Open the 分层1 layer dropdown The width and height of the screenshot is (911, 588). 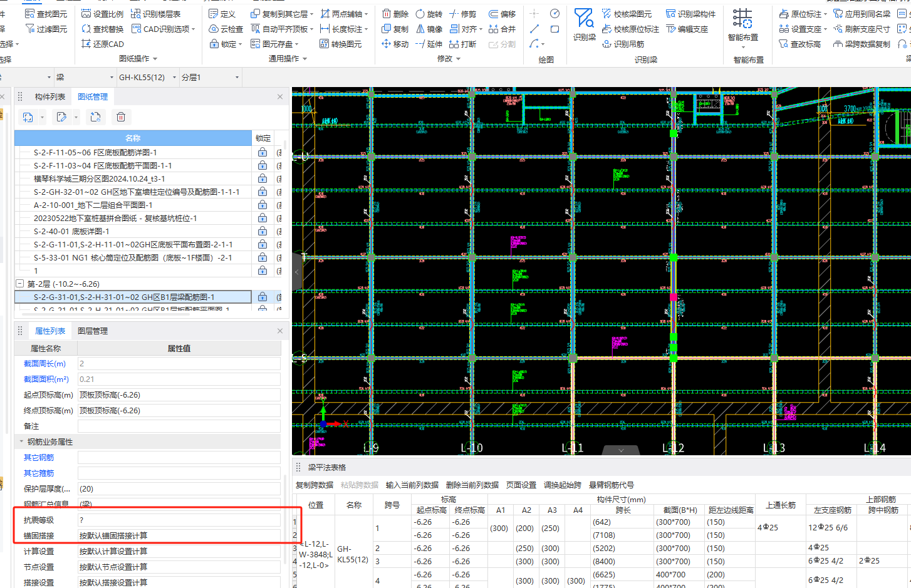coord(237,78)
